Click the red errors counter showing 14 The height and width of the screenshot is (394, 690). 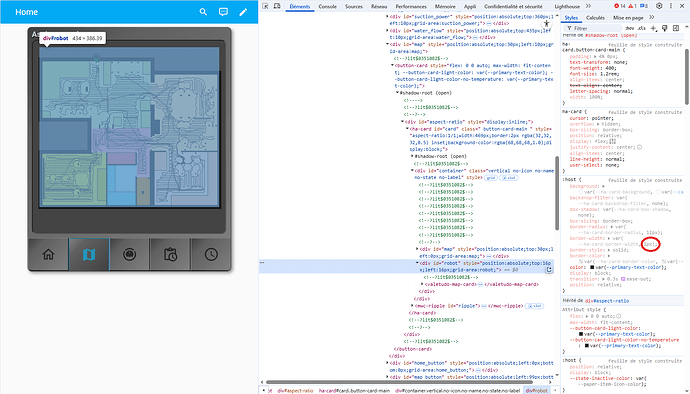tap(620, 6)
